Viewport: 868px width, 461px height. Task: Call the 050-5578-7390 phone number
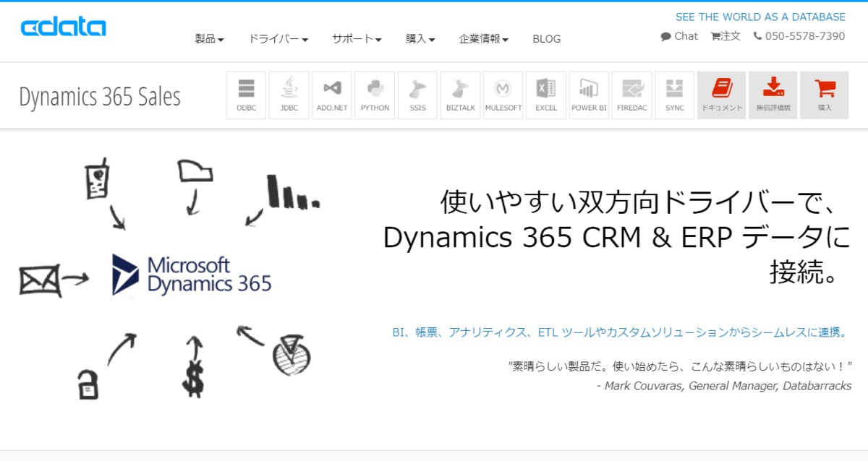799,36
